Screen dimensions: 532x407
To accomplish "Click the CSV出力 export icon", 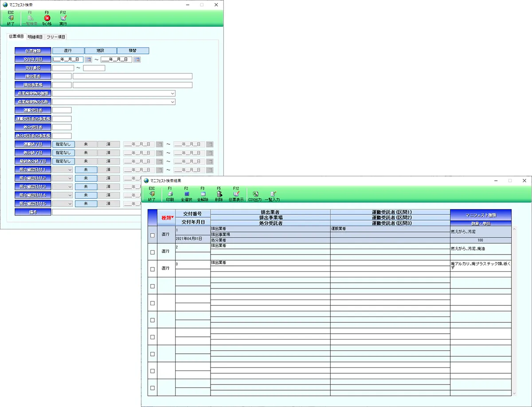I will coord(255,194).
